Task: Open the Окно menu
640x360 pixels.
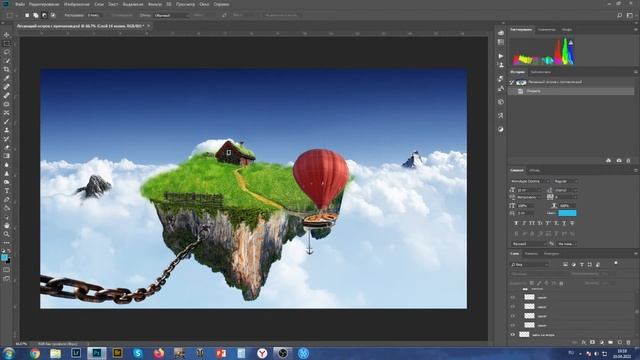Action: (204, 4)
